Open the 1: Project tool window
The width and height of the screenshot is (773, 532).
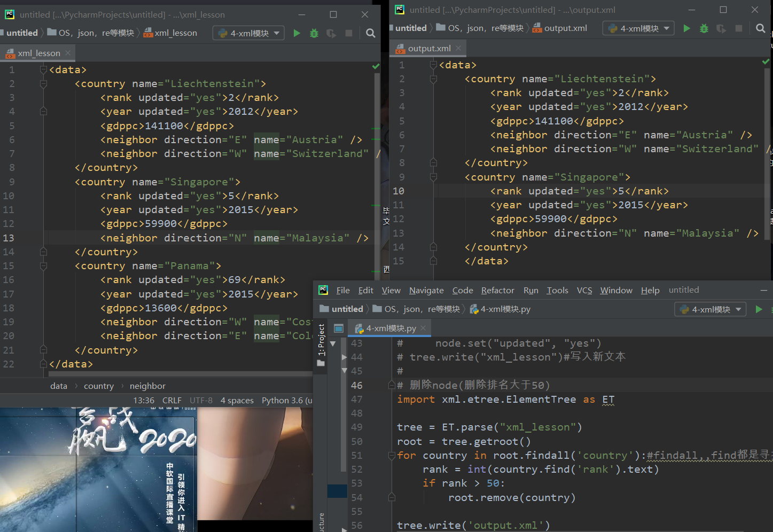(x=321, y=345)
